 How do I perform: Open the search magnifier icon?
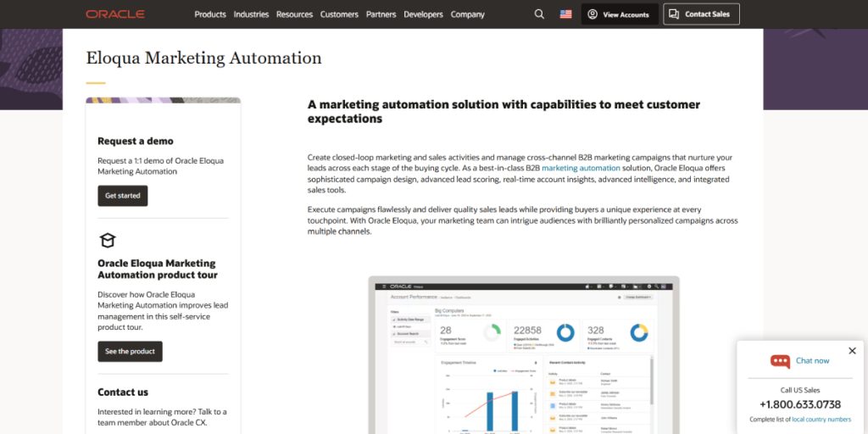539,14
